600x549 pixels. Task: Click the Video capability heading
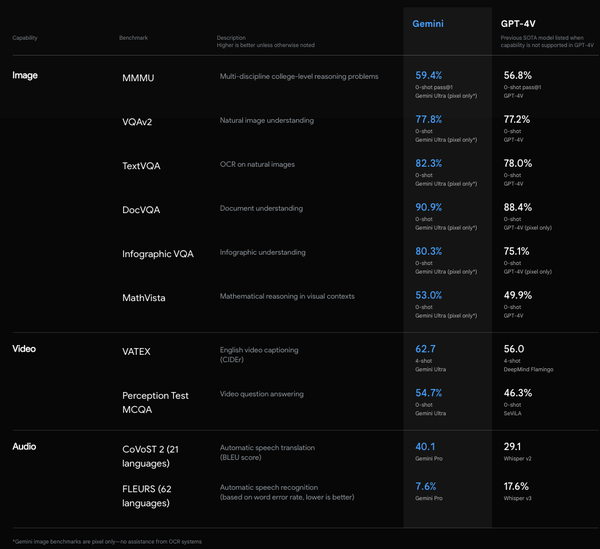(x=24, y=349)
